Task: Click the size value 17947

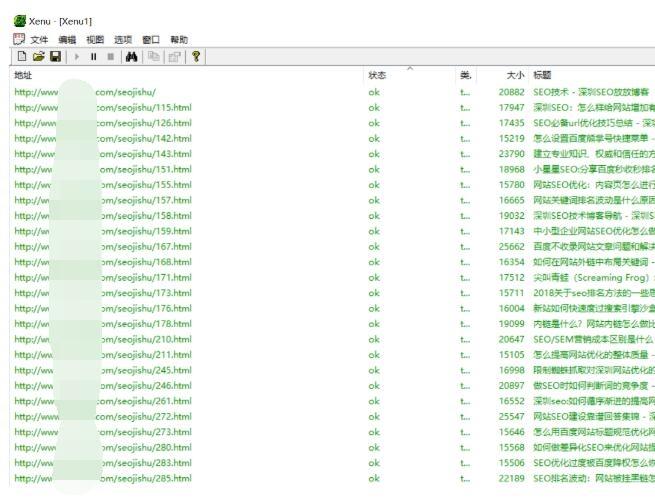Action: tap(511, 107)
